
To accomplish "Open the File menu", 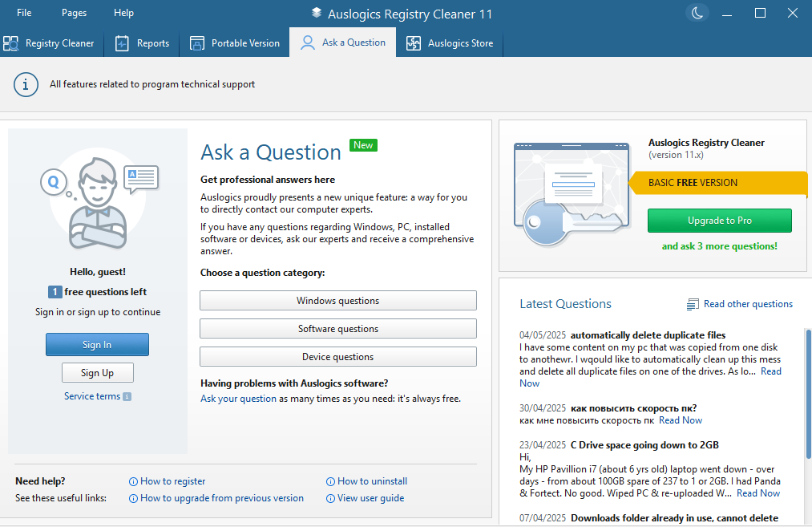I will click(24, 13).
